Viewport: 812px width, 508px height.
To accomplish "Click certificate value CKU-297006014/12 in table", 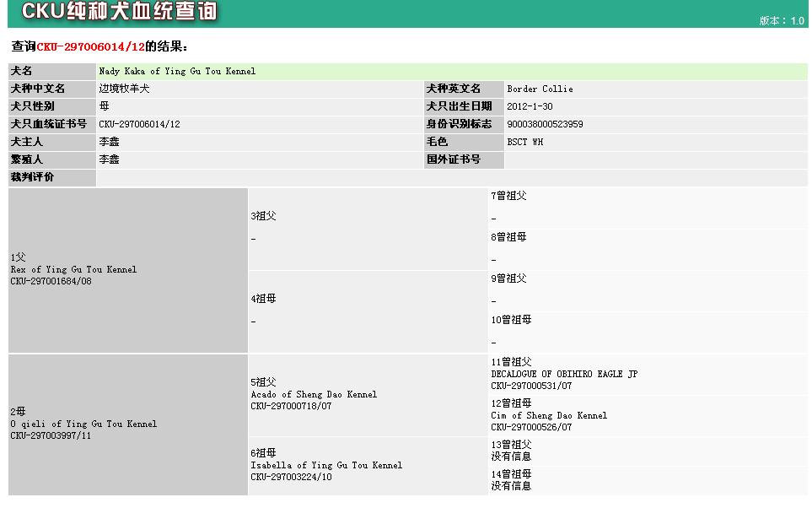I will tap(139, 124).
